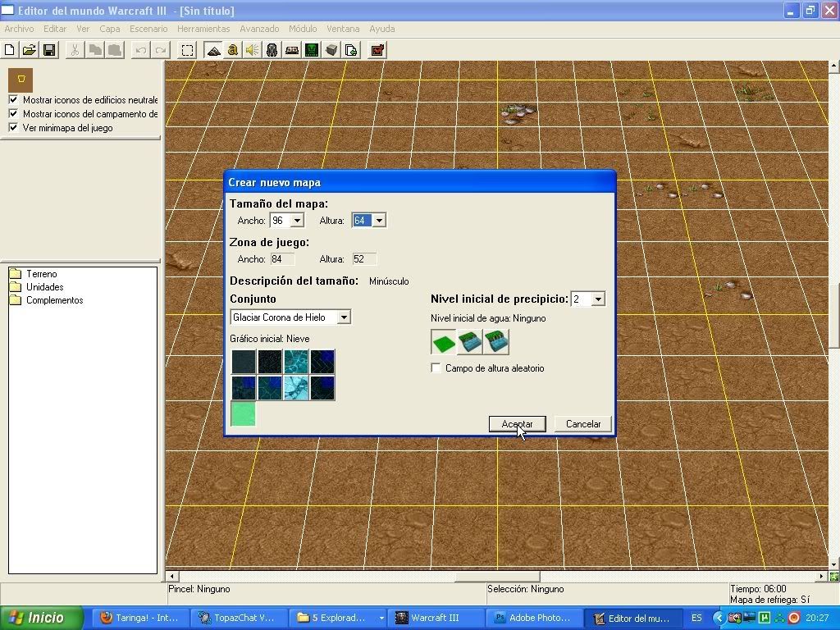Open the Escenario menu
The width and height of the screenshot is (840, 630).
[x=148, y=29]
